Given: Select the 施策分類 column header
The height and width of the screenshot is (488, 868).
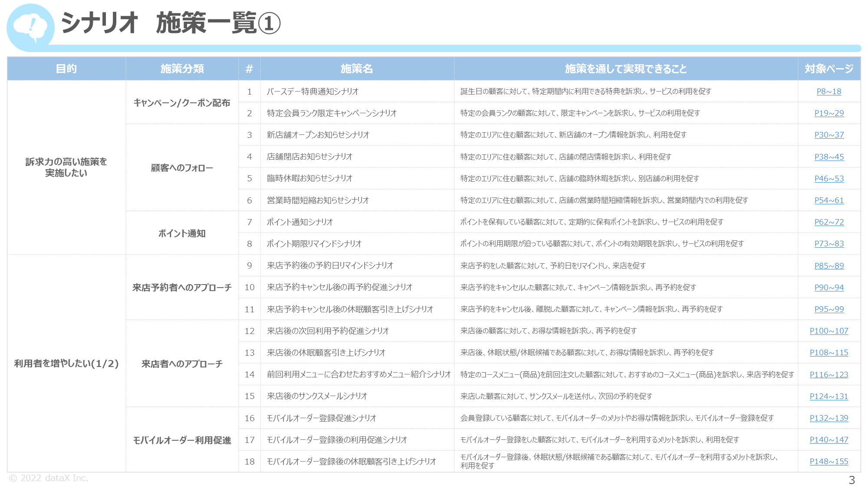Looking at the screenshot, I should pyautogui.click(x=182, y=69).
